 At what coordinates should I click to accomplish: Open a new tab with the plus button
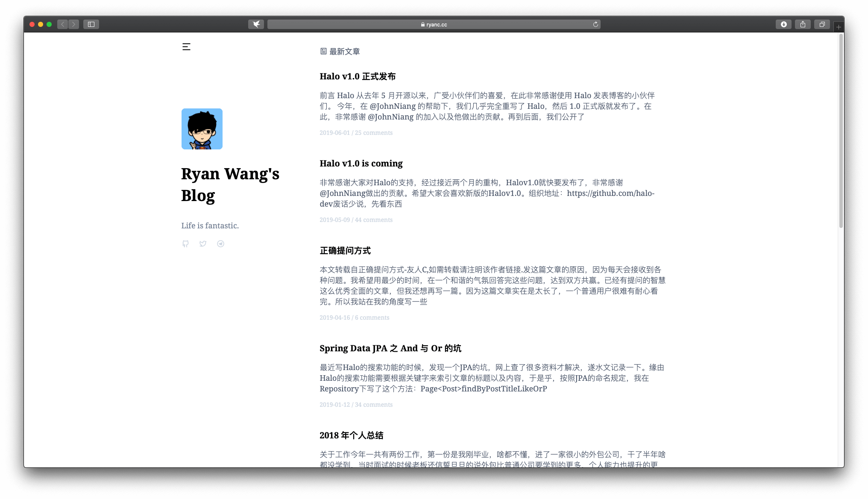(x=839, y=27)
